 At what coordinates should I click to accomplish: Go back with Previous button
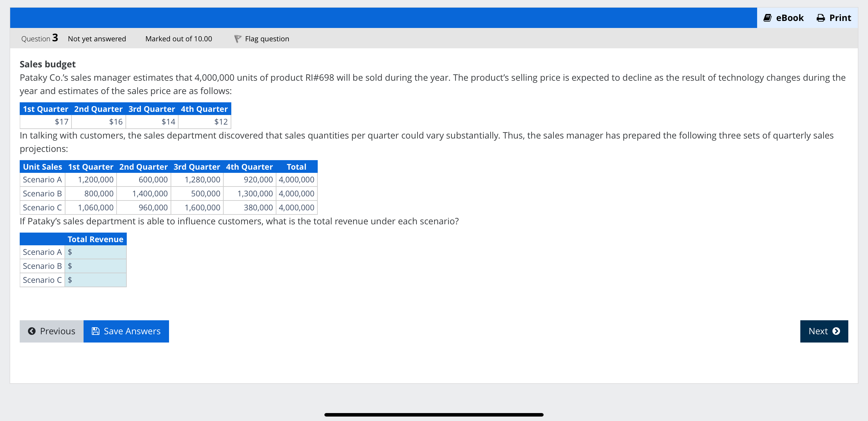click(51, 331)
